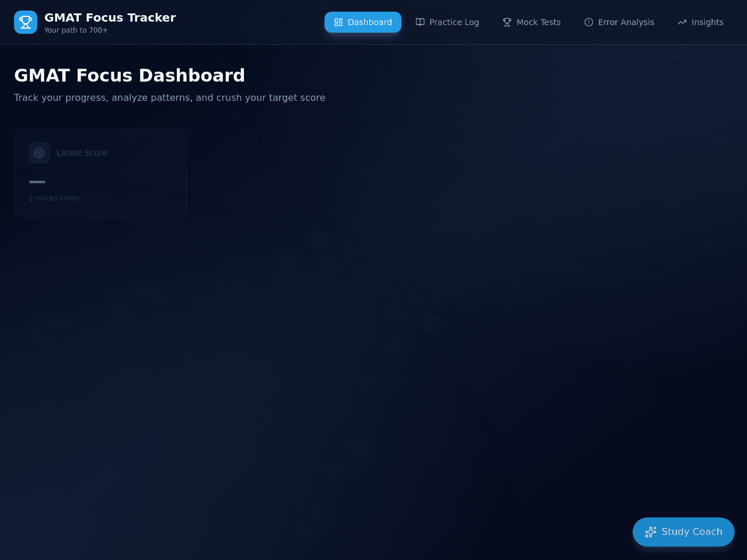
Task: Click the trending arrow Insights icon
Action: point(682,22)
